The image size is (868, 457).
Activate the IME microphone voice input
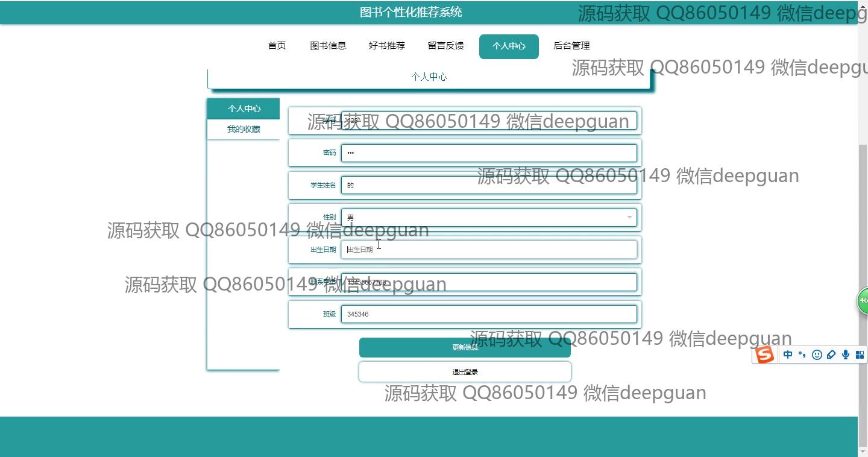pyautogui.click(x=846, y=355)
